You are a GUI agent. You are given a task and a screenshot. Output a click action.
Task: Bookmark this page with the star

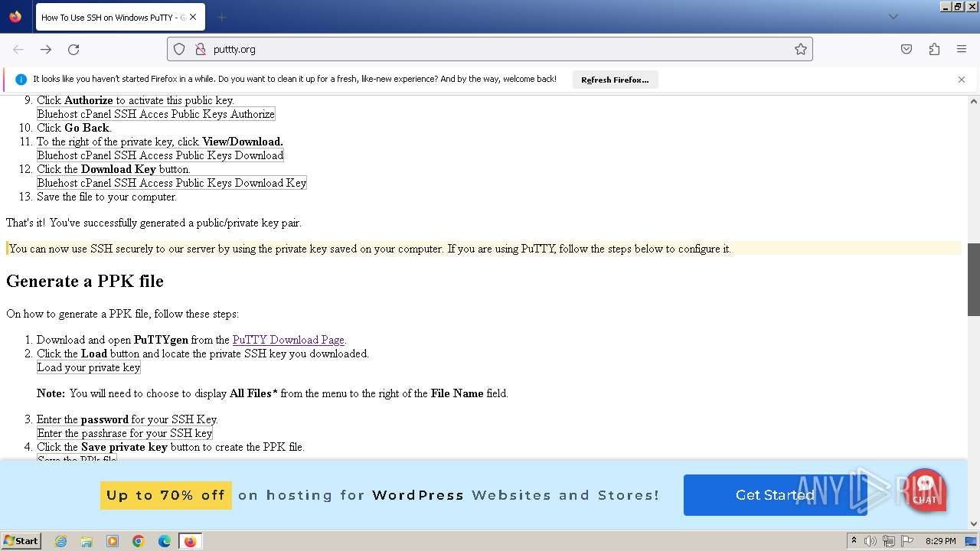coord(801,49)
